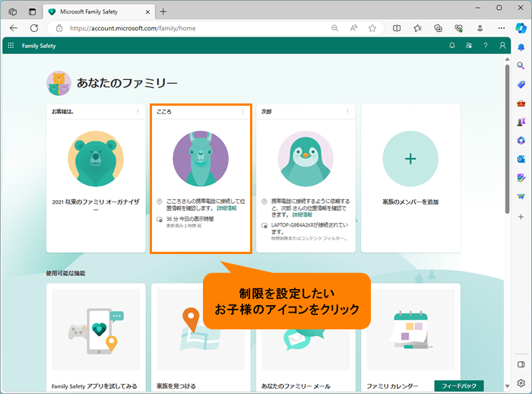This screenshot has width=532, height=394.
Task: Open the sidebar search icon
Action: click(521, 65)
